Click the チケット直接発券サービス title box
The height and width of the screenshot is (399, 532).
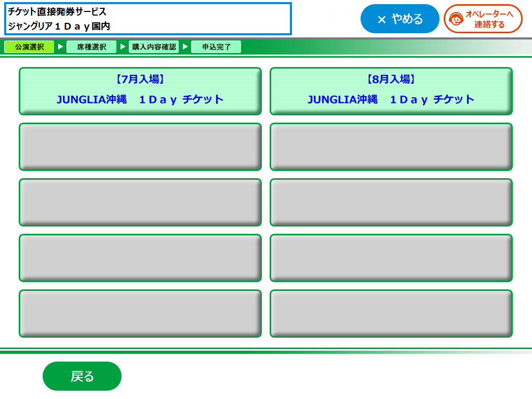(x=148, y=19)
